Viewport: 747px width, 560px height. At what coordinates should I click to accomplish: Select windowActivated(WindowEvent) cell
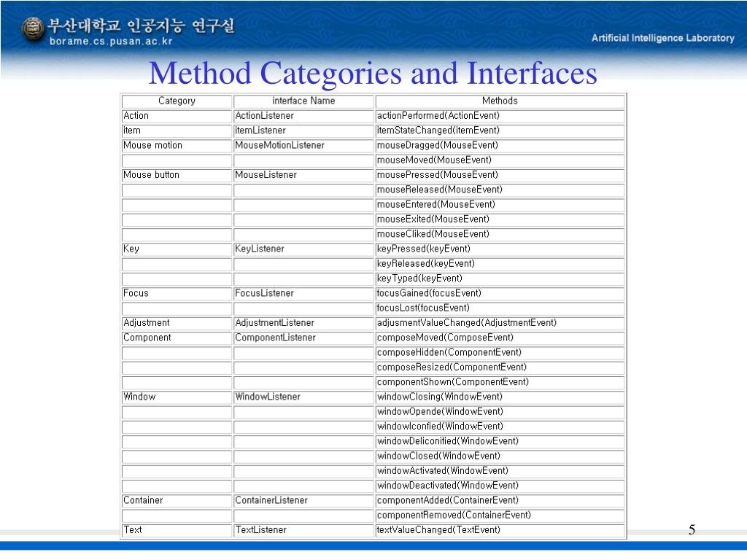point(500,470)
